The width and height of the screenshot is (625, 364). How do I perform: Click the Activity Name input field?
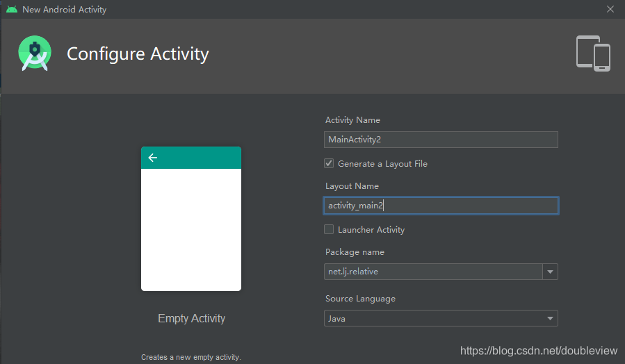pos(441,140)
